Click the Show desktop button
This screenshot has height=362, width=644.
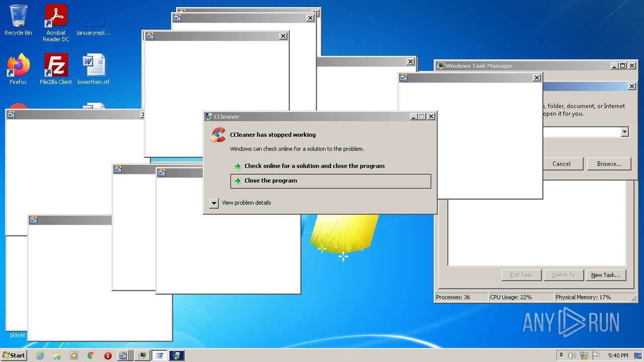point(638,355)
